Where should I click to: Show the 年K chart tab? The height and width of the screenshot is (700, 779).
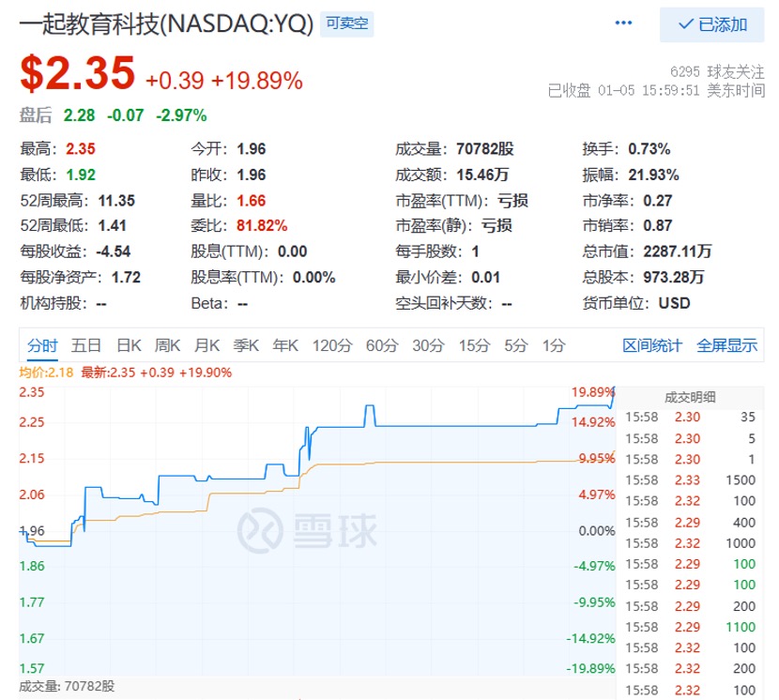pyautogui.click(x=285, y=345)
